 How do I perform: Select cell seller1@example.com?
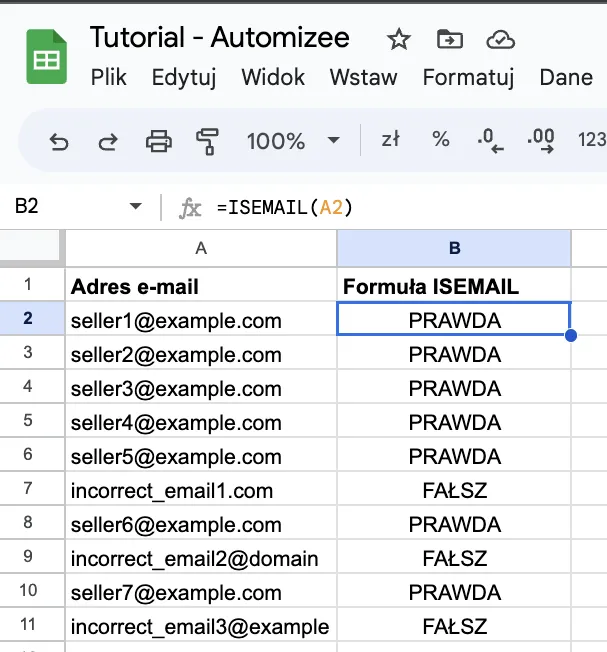[201, 319]
